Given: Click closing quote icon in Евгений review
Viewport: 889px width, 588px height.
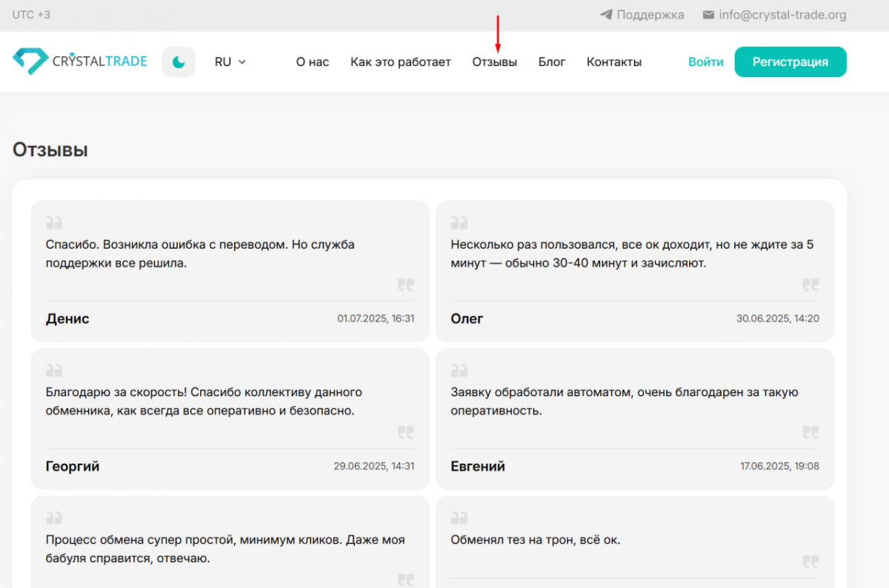Looking at the screenshot, I should 810,432.
